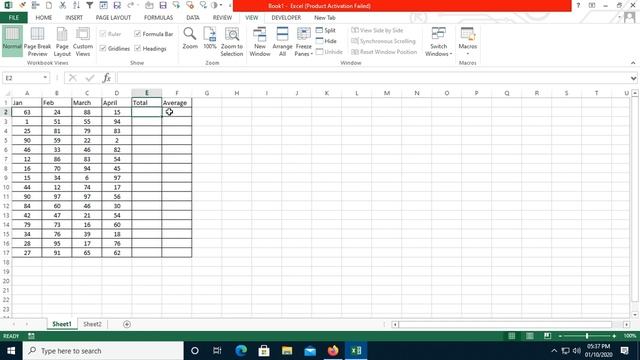Click the blank new document icon in quick access toolbar

(49, 5)
